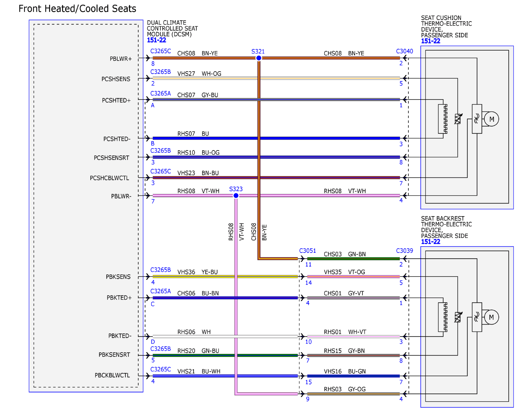The image size is (532, 411).
Task: Click the cushion blower motor M symbol
Action: pyautogui.click(x=491, y=119)
